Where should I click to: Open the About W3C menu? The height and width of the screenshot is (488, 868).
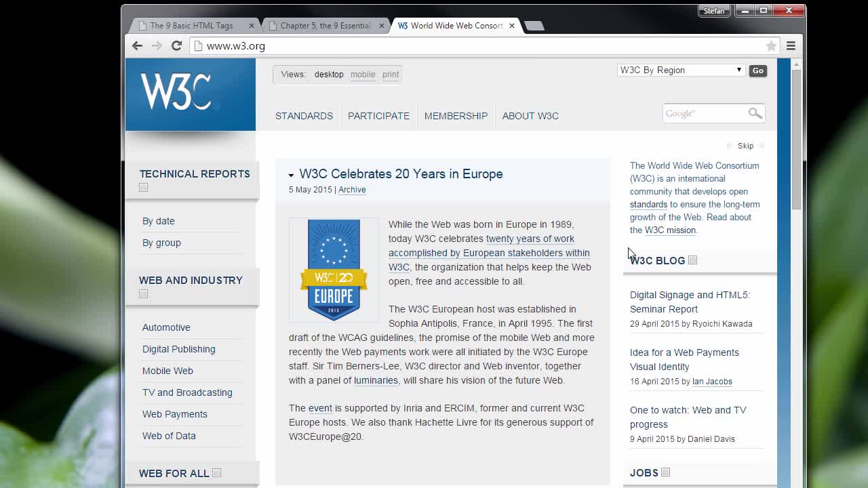530,116
